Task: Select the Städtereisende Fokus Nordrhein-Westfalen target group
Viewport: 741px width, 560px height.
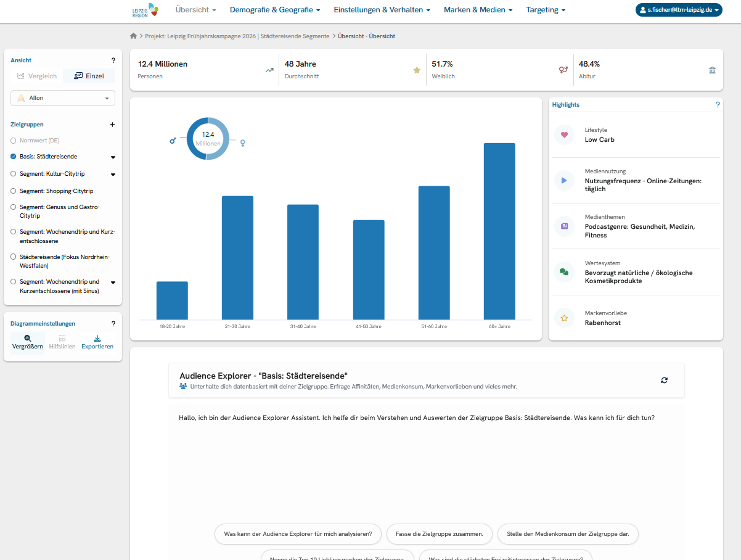Action: 63,261
